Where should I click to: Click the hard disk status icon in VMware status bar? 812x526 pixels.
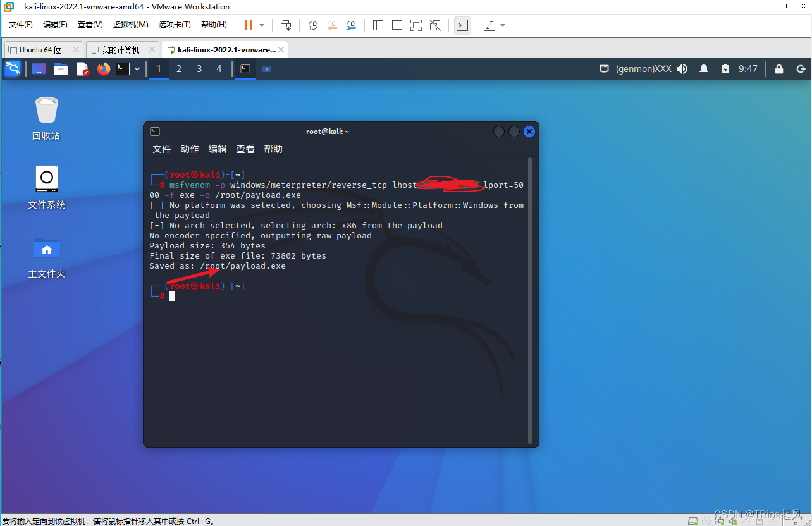(694, 520)
